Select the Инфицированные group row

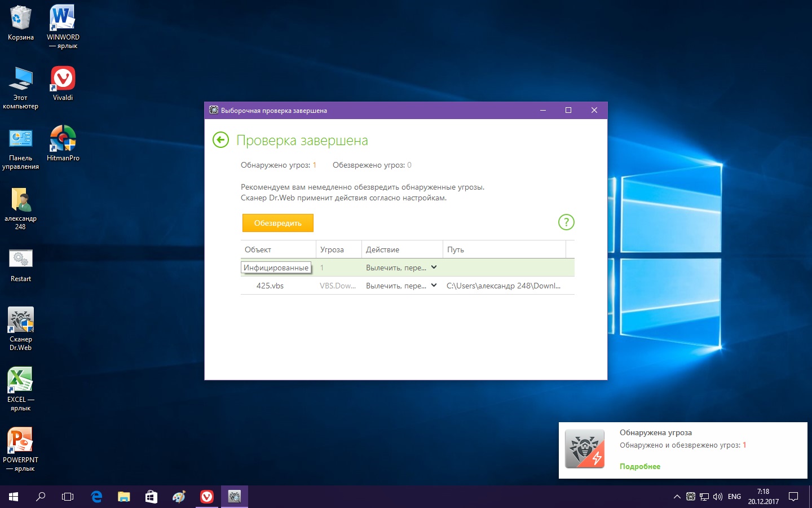coord(407,268)
